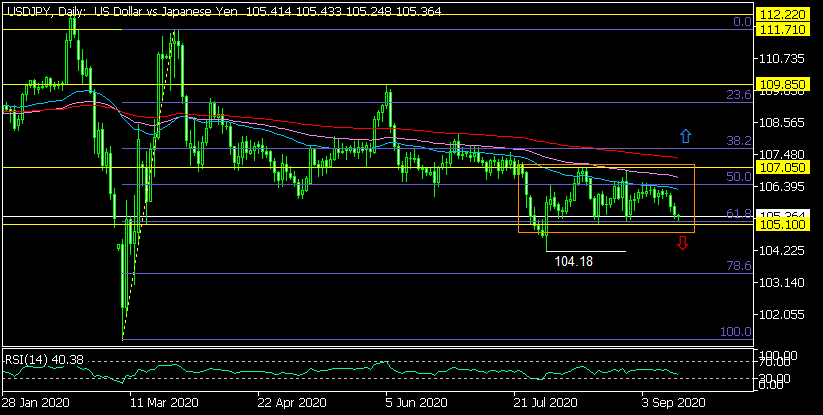Click the 104.225 price axis value
Image resolution: width=823 pixels, height=415 pixels.
tap(782, 251)
